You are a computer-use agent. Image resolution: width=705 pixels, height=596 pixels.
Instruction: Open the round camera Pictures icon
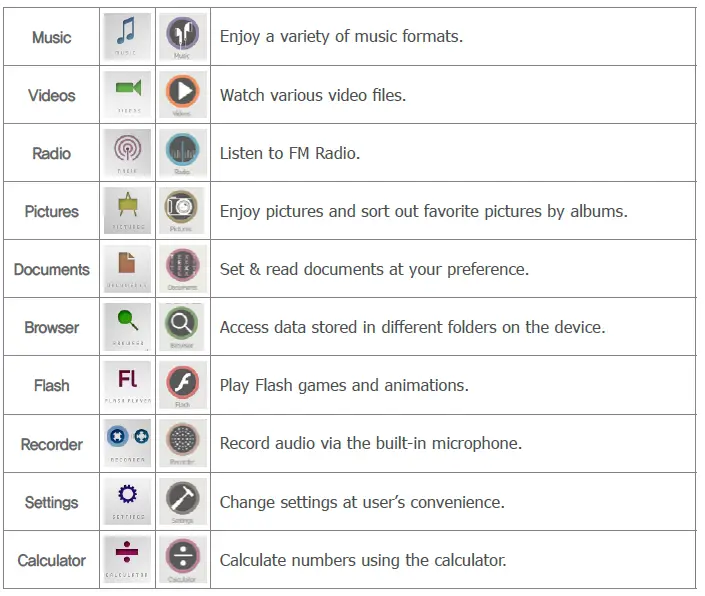(182, 211)
